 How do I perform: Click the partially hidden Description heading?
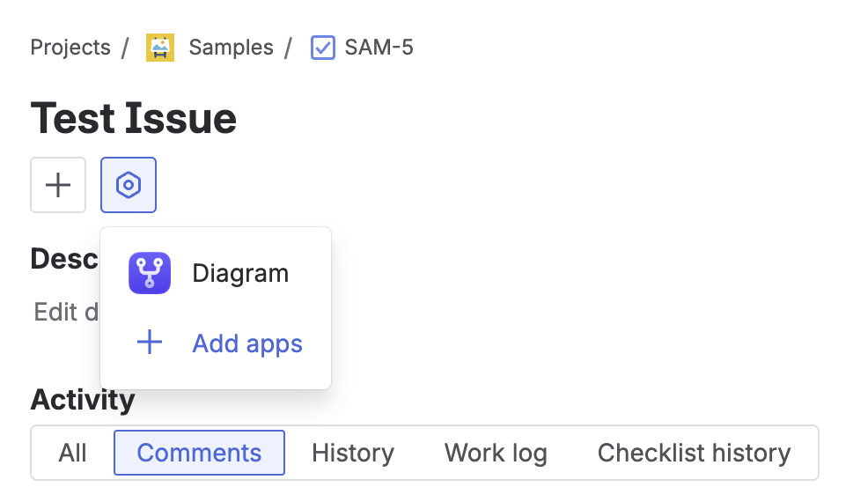click(63, 258)
